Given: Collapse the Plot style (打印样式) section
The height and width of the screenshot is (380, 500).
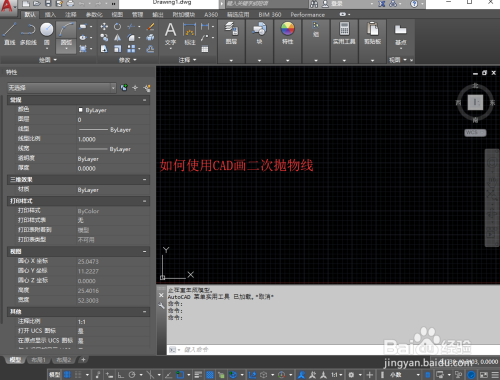Looking at the screenshot, I should click(x=145, y=201).
